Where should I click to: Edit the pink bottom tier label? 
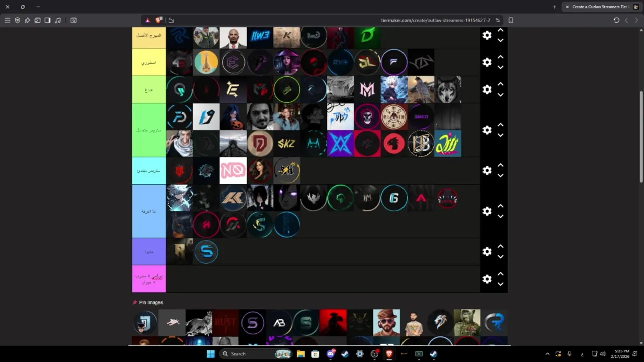[149, 279]
